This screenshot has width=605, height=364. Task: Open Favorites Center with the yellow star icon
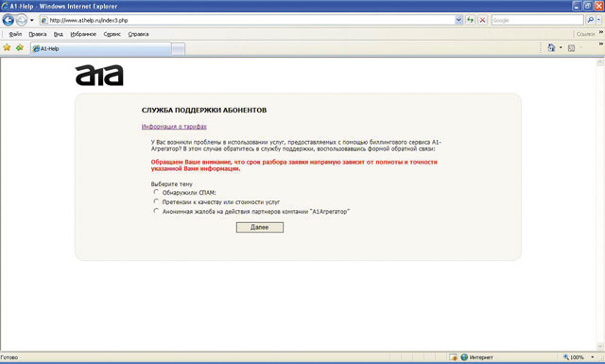(x=7, y=47)
